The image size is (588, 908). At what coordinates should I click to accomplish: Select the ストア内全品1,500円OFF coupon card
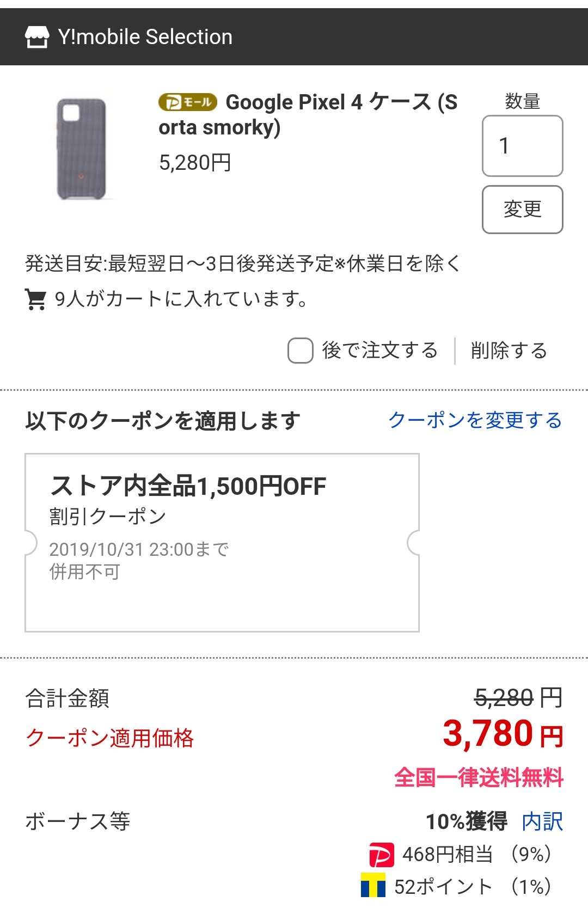click(222, 543)
